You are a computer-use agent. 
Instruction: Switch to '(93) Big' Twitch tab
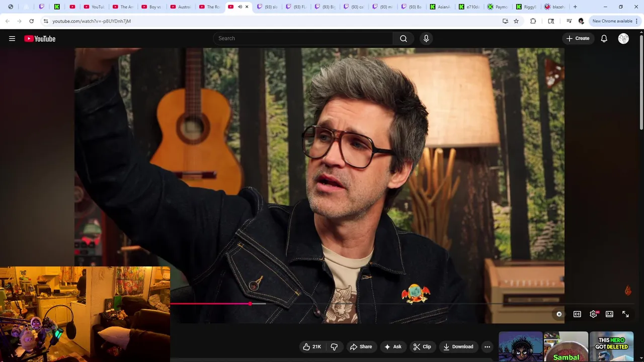pos(325,7)
